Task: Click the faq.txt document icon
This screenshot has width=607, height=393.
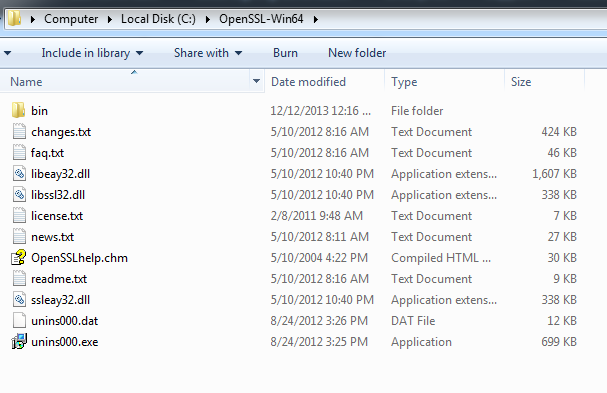Action: tap(19, 152)
